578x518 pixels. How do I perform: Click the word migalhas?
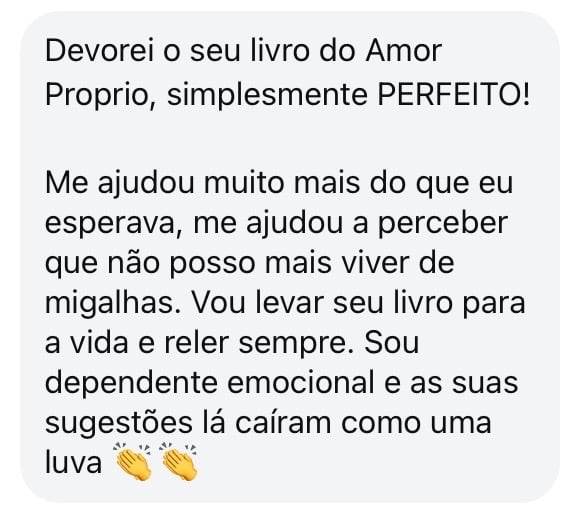[114, 304]
